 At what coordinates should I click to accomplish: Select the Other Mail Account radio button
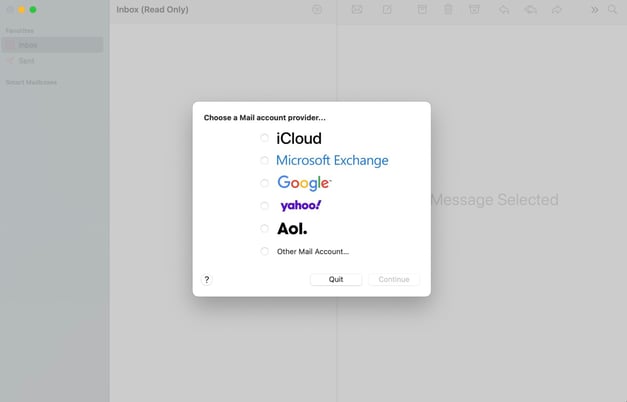(264, 251)
